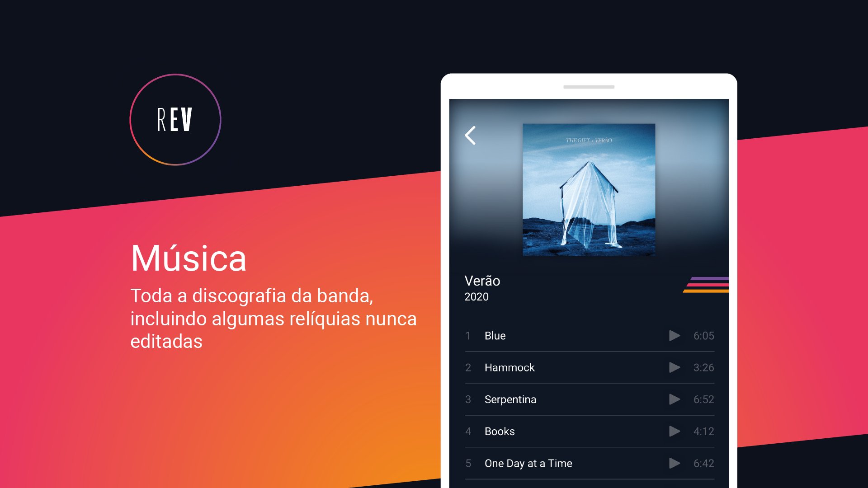Click the 3:26 duration of Hammock
Screen dimensions: 868x488
(704, 367)
